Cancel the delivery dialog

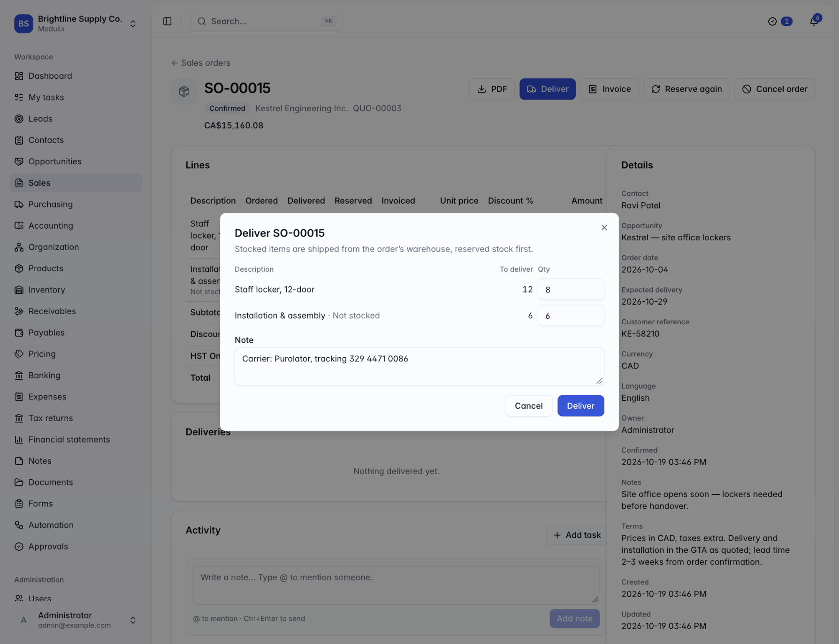[528, 406]
